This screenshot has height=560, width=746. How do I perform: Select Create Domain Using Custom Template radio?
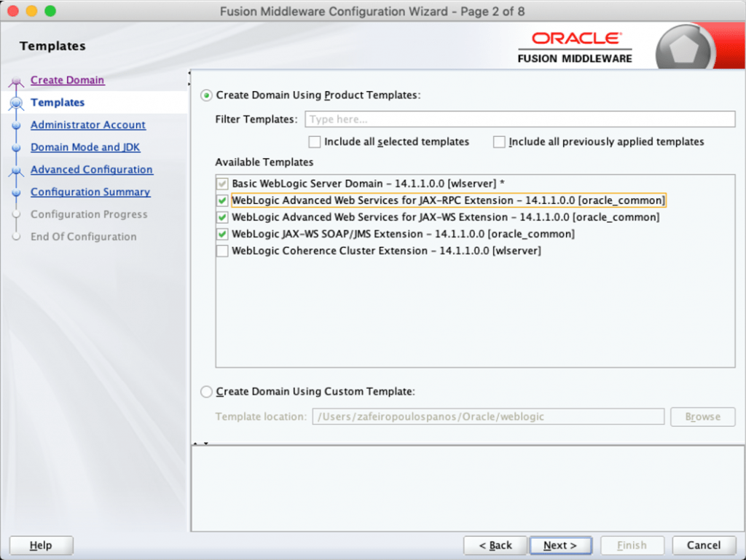[206, 392]
